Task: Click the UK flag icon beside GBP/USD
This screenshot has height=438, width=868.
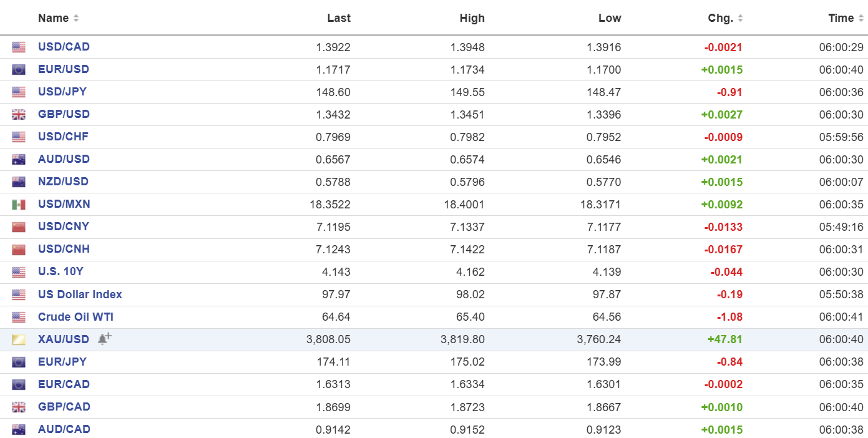Action: point(19,115)
